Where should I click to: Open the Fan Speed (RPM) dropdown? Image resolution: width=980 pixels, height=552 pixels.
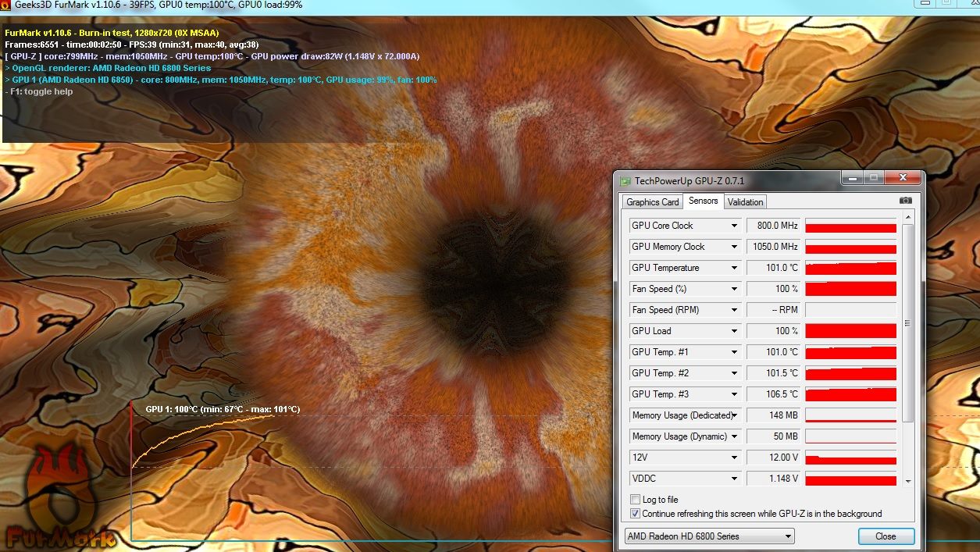(734, 310)
